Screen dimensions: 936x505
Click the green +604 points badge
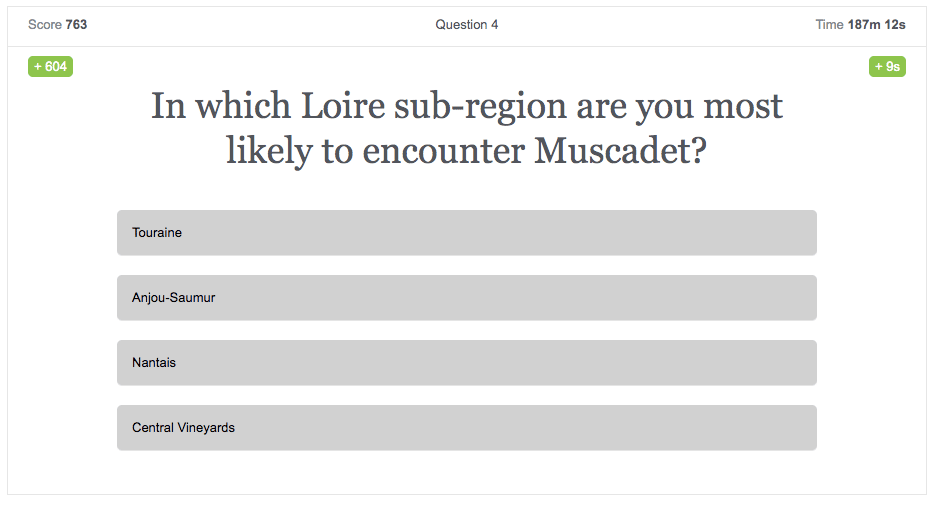pyautogui.click(x=50, y=66)
